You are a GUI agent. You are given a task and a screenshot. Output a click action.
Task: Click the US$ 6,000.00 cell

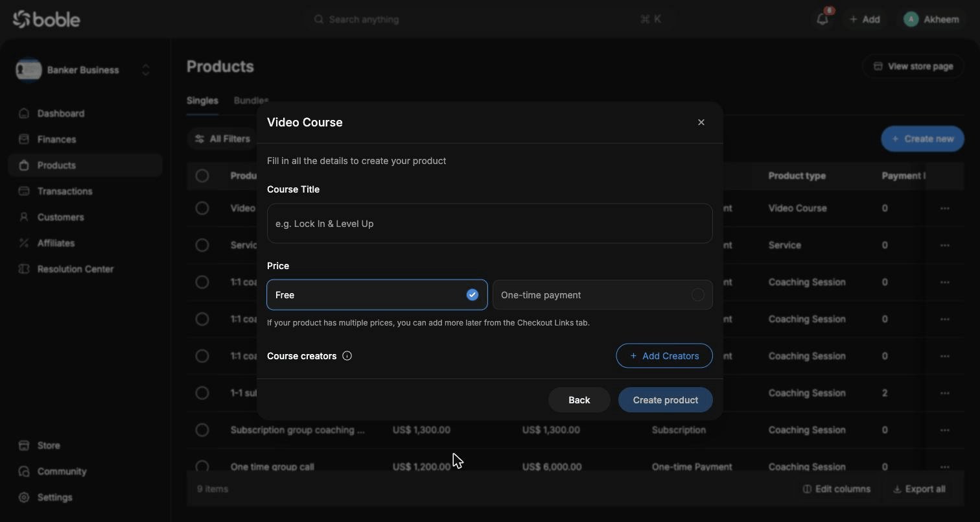[x=552, y=467]
